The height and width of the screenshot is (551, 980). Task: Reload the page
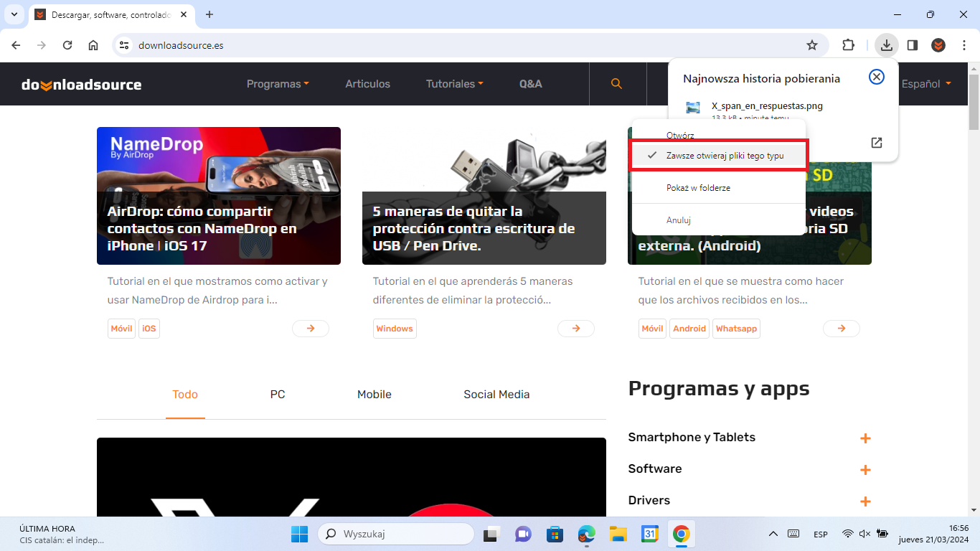[x=67, y=45]
